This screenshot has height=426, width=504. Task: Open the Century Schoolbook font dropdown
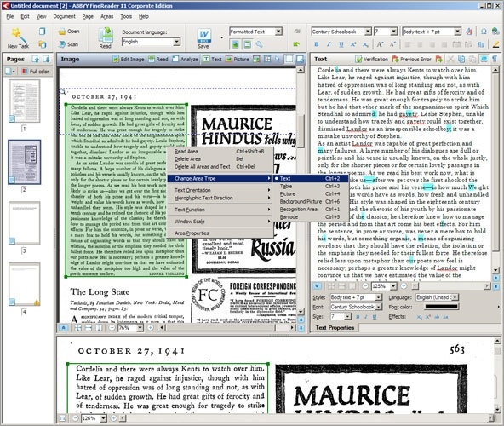(368, 32)
